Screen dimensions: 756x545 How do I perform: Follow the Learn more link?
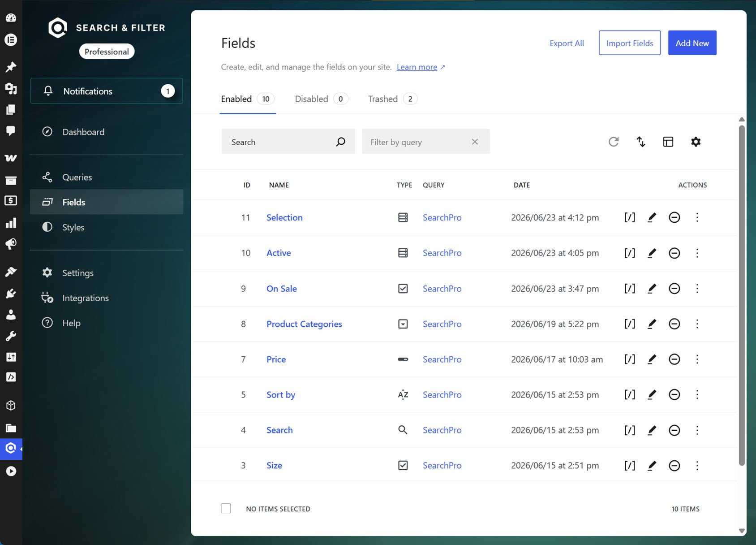click(417, 67)
